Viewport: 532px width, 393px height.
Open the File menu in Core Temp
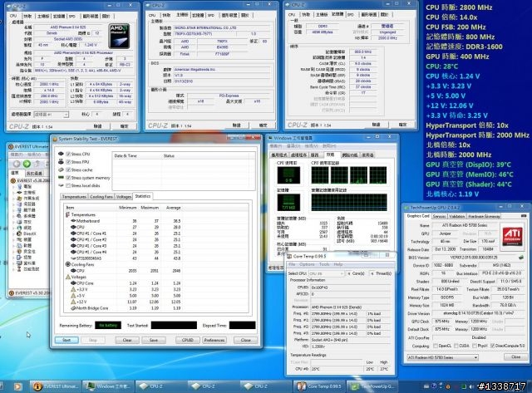pyautogui.click(x=292, y=264)
